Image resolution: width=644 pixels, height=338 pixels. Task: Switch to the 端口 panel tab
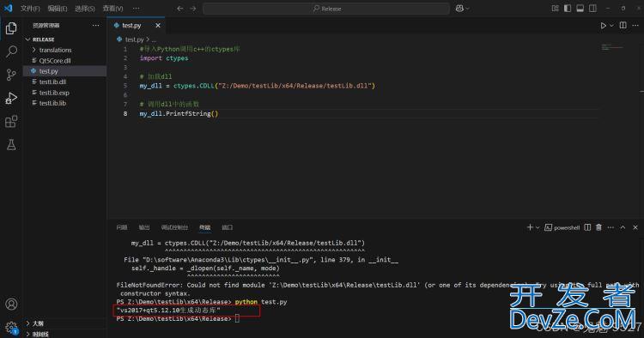[x=228, y=227]
